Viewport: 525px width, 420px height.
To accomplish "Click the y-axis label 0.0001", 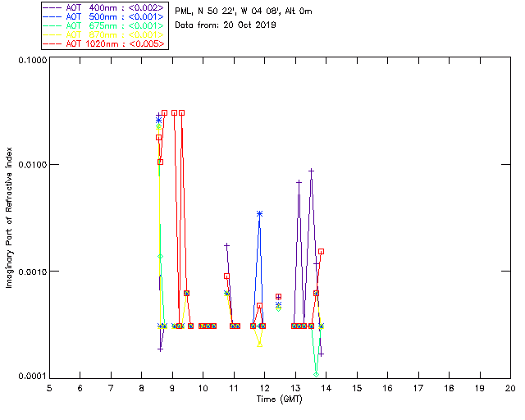I will point(32,377).
